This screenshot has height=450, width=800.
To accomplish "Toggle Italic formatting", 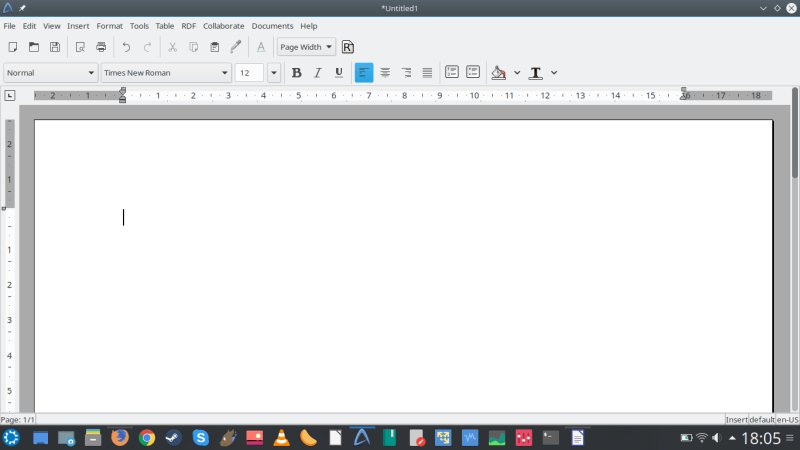I will point(318,73).
